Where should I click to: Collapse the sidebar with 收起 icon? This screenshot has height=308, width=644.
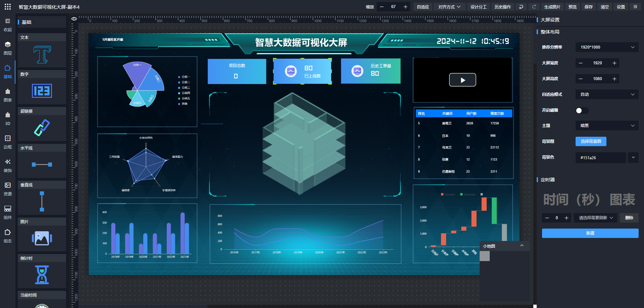(8, 25)
